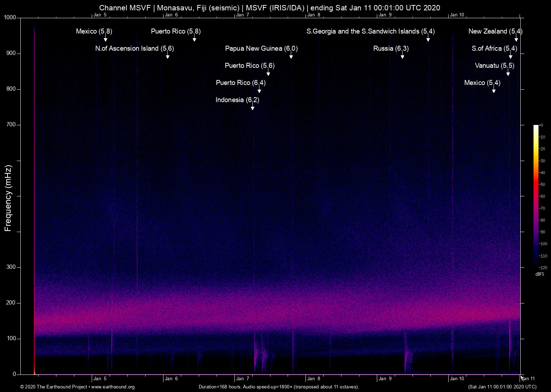Click 'Jan 10' on the top time axis
This screenshot has height=392, width=551.
[457, 15]
